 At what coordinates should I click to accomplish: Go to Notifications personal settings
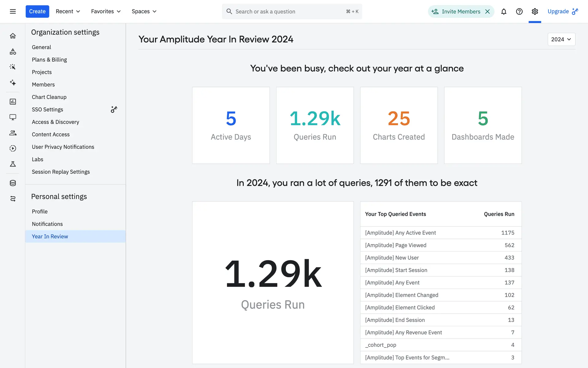pyautogui.click(x=47, y=224)
